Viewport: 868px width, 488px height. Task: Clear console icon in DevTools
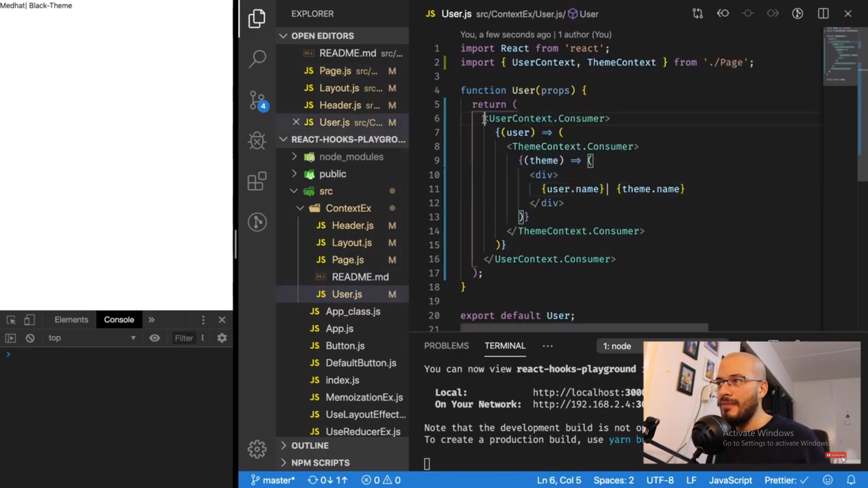coord(30,338)
